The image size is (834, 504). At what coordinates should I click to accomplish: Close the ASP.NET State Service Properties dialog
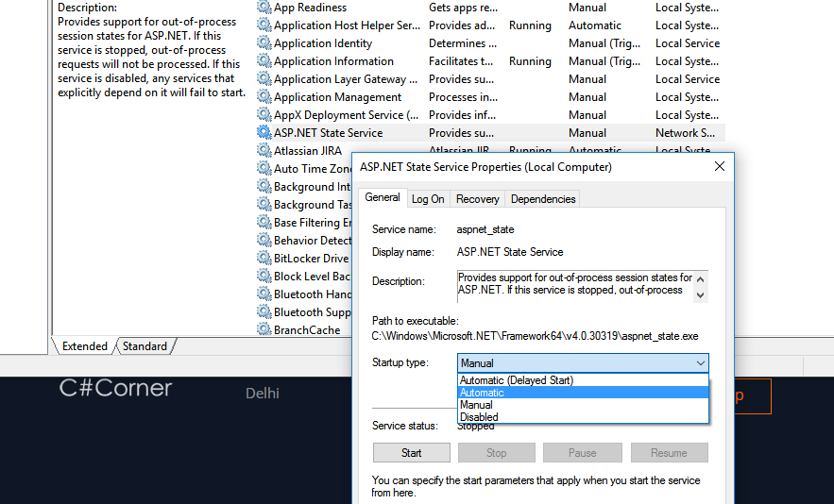(x=720, y=166)
